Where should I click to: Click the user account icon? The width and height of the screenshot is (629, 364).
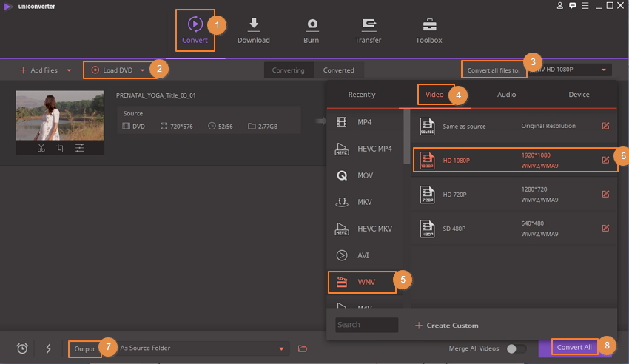pyautogui.click(x=560, y=6)
